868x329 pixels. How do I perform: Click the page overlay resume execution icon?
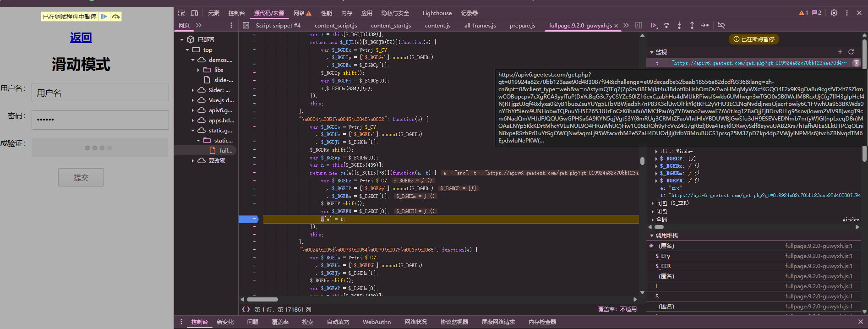104,16
